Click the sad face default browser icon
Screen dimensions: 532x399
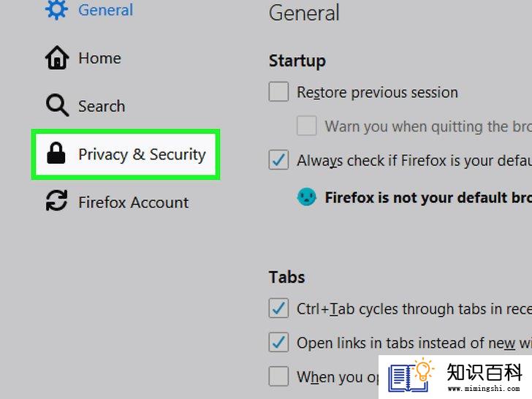point(306,197)
